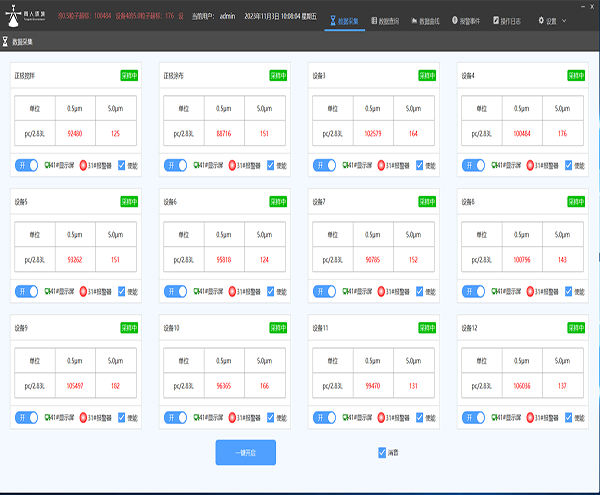Click the 41# display screen icon in 设备6 card
Image resolution: width=600 pixels, height=495 pixels.
196,291
